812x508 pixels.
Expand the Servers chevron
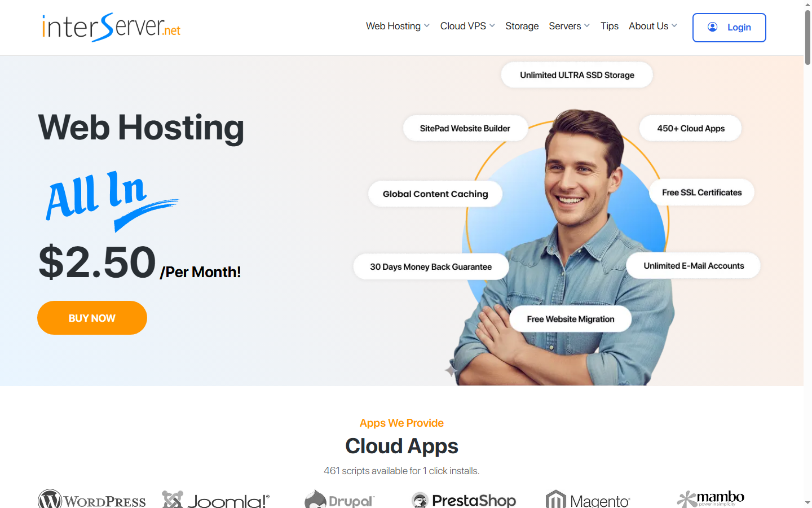click(x=587, y=26)
